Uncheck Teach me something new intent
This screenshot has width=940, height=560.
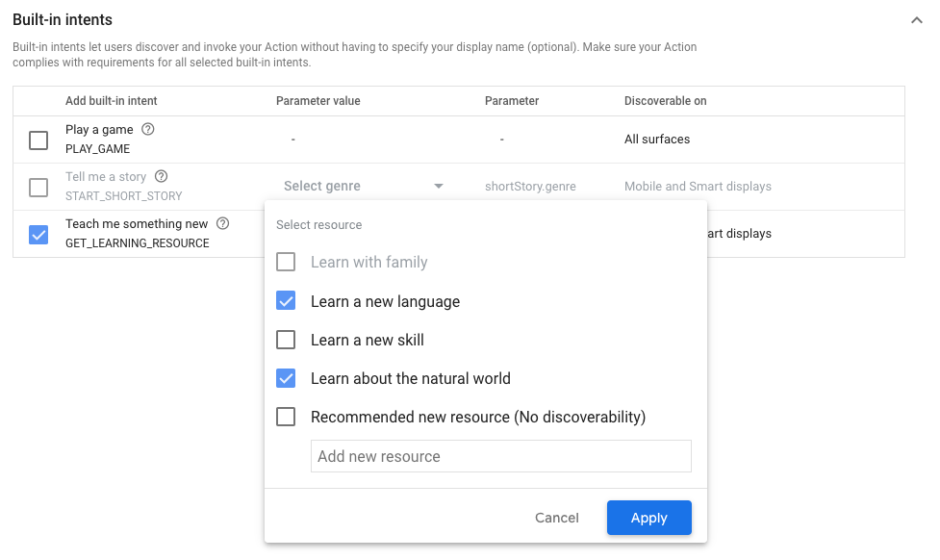[x=38, y=235]
